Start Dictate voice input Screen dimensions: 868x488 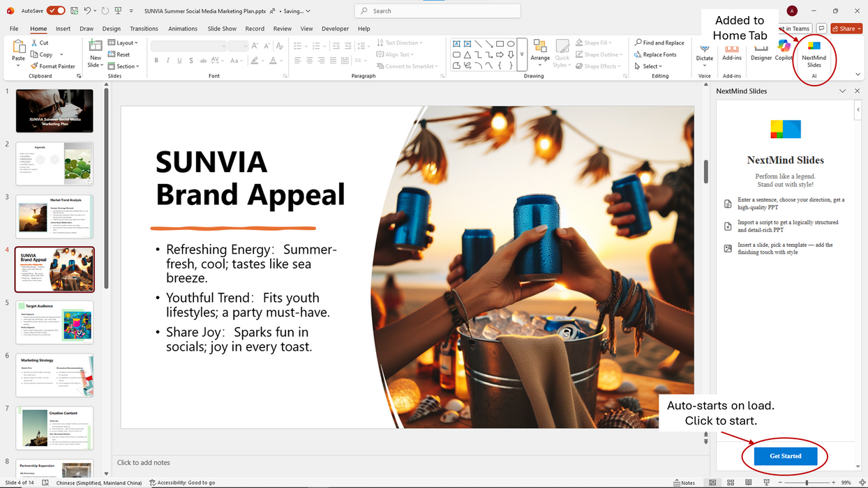coord(705,52)
